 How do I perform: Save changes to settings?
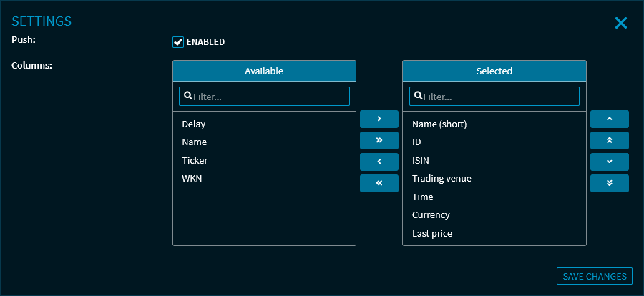[594, 277]
